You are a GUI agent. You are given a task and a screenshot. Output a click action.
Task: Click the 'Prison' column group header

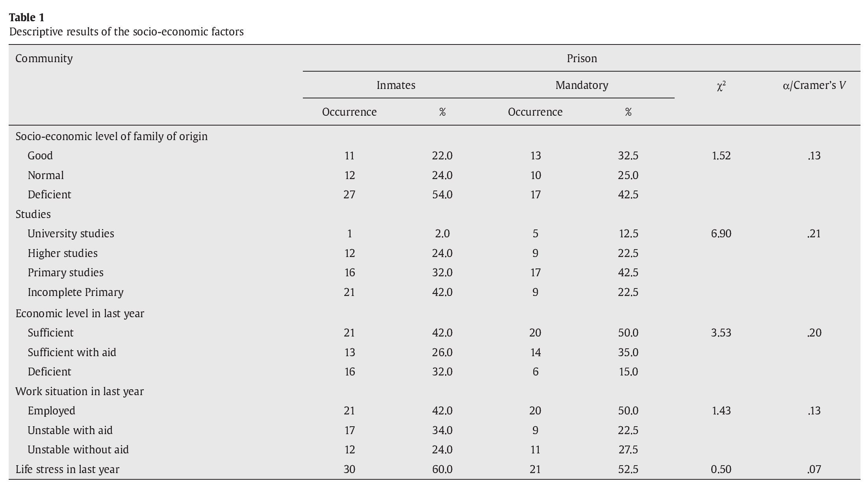click(581, 58)
